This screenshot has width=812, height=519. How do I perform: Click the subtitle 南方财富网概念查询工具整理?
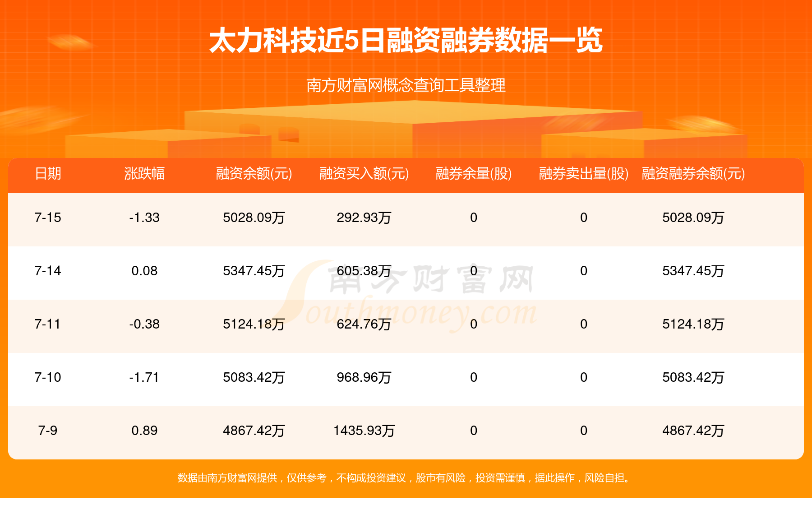(406, 85)
